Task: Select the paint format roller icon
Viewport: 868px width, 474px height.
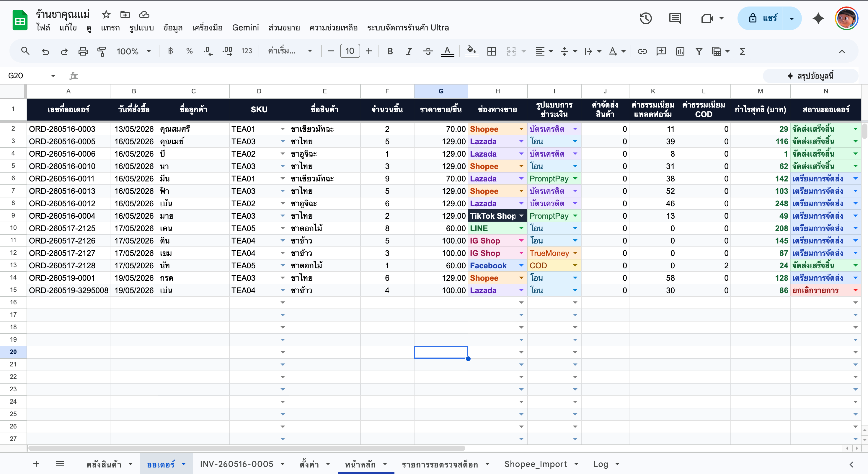Action: (102, 51)
